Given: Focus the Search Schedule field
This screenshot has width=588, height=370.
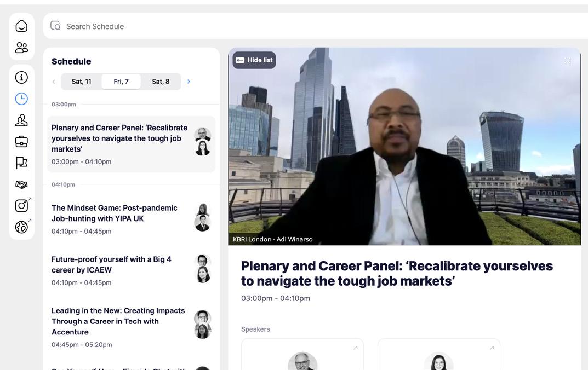Looking at the screenshot, I should [315, 26].
